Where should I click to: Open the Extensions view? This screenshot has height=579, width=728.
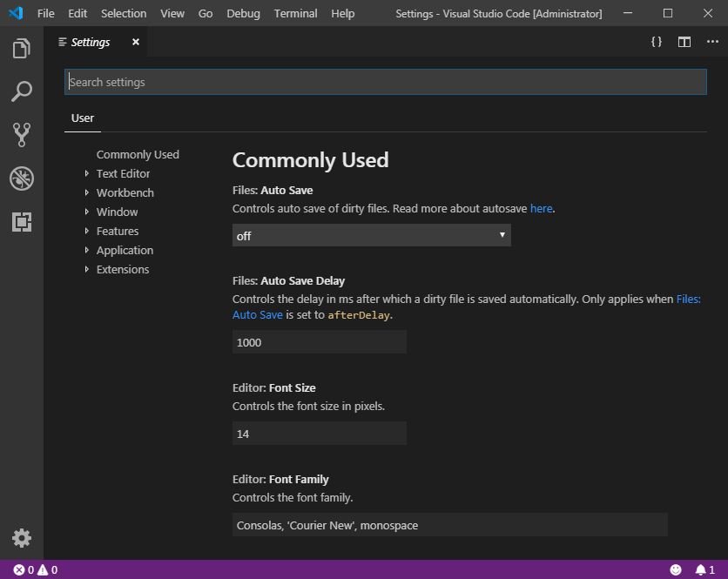tap(22, 221)
